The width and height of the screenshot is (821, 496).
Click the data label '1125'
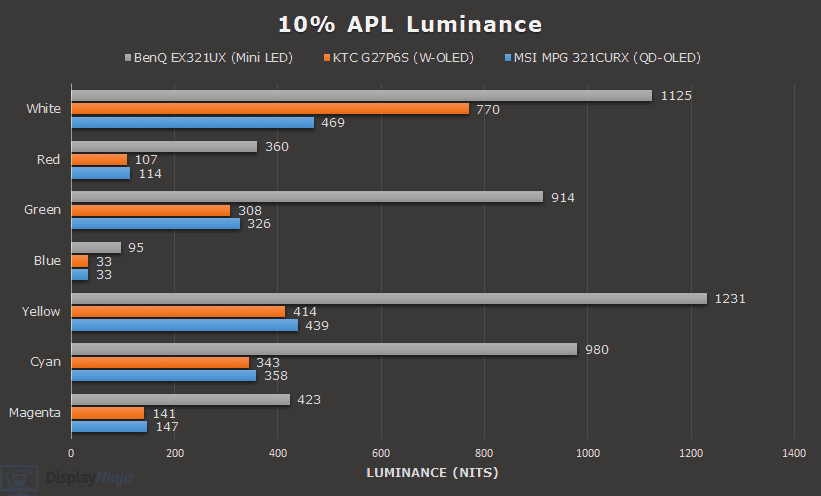pyautogui.click(x=676, y=96)
